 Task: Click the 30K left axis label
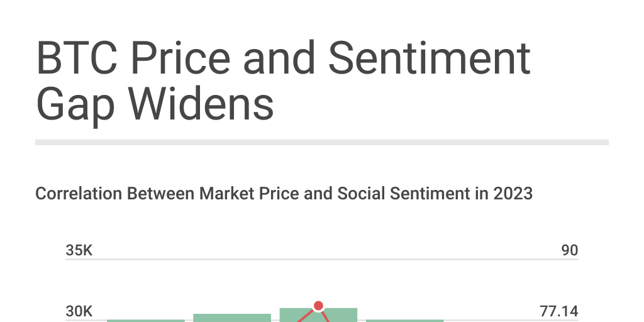pyautogui.click(x=79, y=311)
